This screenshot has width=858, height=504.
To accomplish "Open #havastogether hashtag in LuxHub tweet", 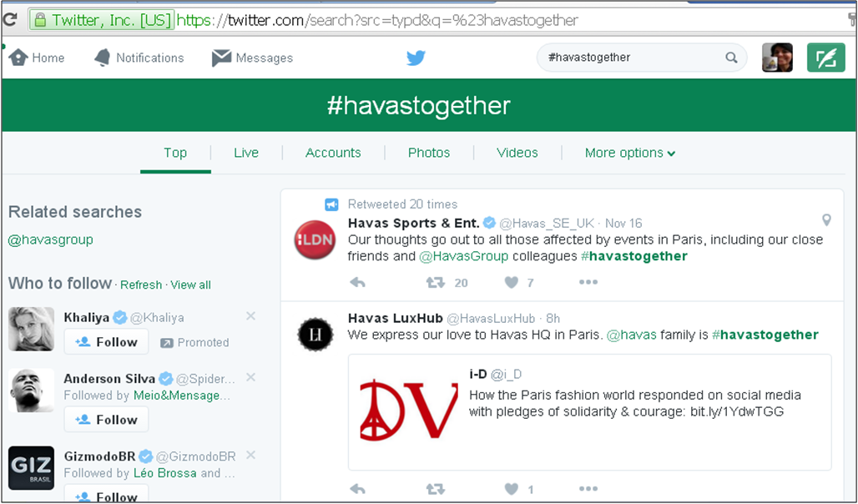I will point(765,335).
